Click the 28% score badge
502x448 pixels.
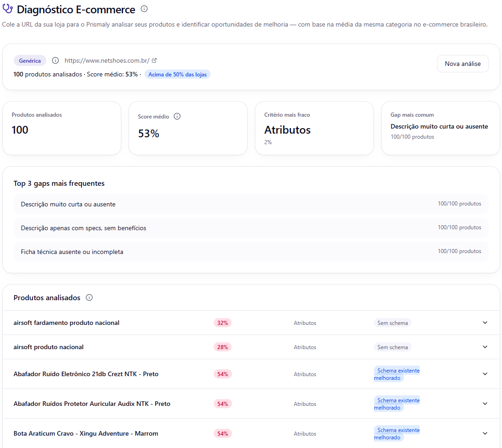point(222,347)
